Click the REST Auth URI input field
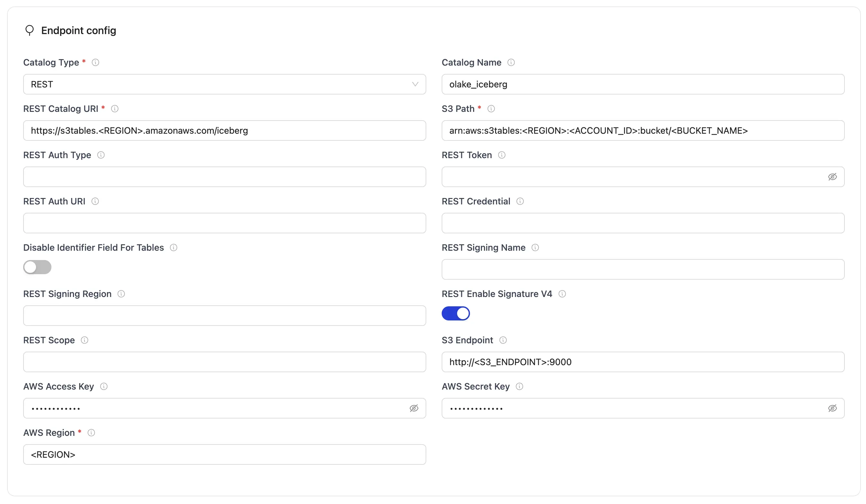The width and height of the screenshot is (866, 504). click(224, 223)
